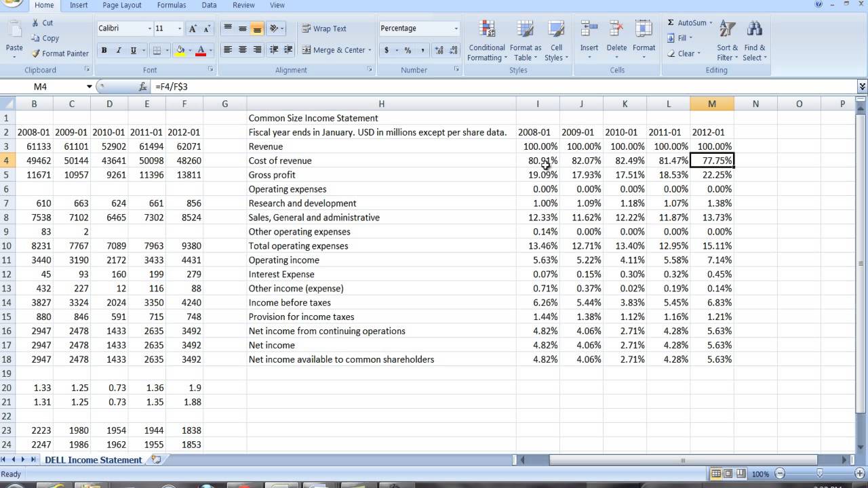The image size is (868, 488).
Task: Increase font size with Grow Font icon
Action: pyautogui.click(x=193, y=28)
